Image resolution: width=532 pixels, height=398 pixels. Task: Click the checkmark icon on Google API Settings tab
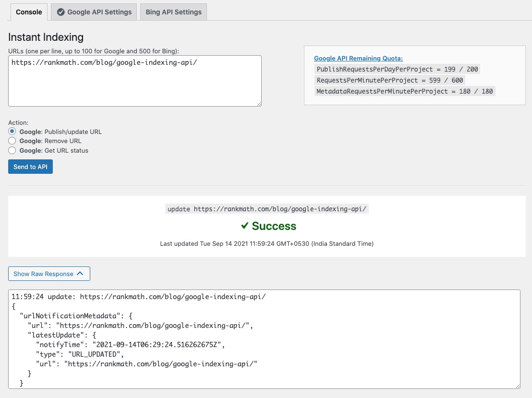point(60,12)
